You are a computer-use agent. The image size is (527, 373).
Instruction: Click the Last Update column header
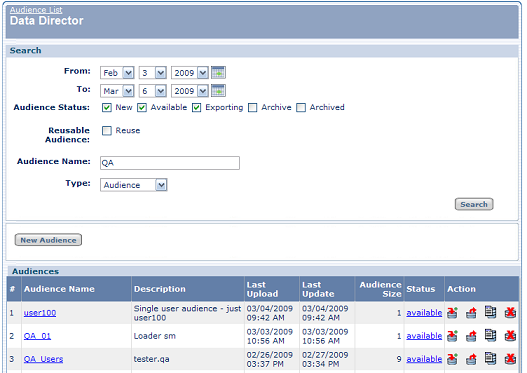click(327, 289)
